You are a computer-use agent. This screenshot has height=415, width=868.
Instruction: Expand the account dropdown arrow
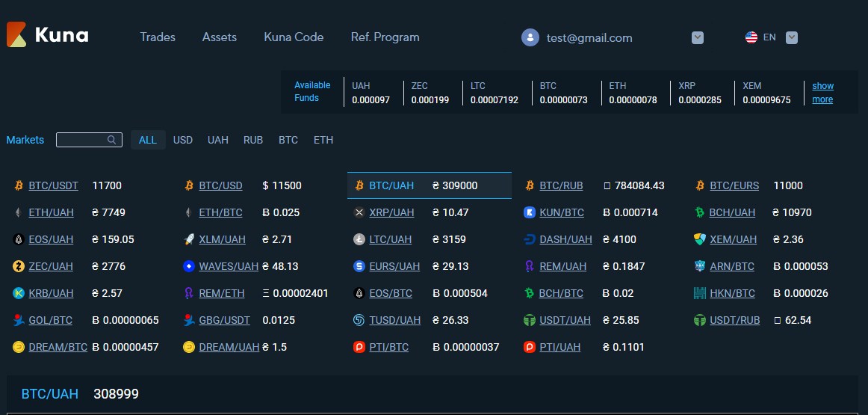[x=698, y=37]
